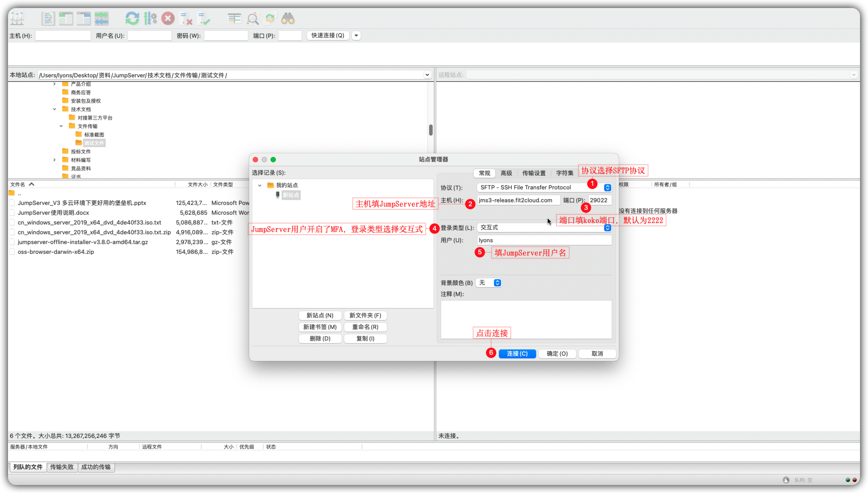
Task: Open the directory listing filters icon
Action: click(234, 19)
